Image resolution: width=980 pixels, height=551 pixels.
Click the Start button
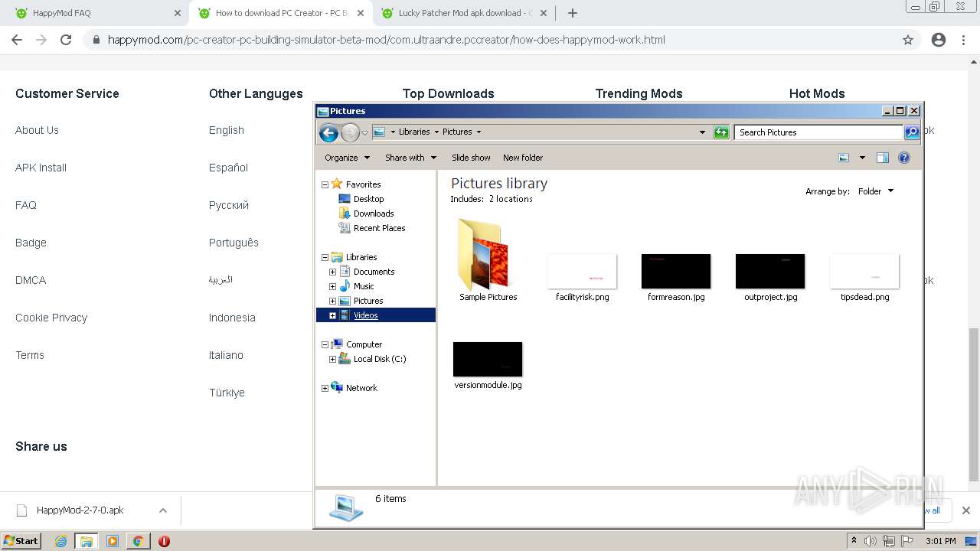(x=21, y=541)
